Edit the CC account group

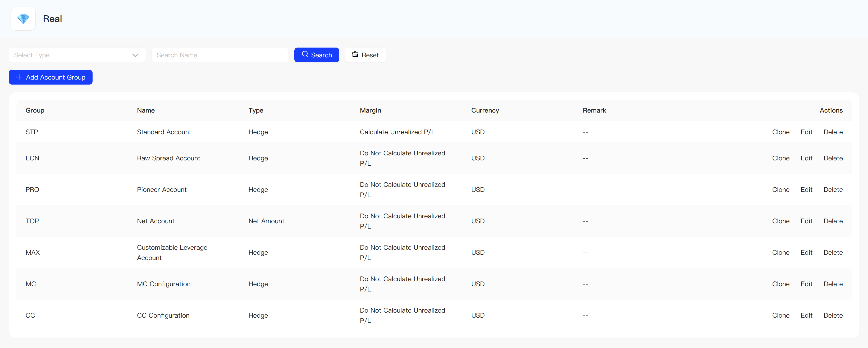coord(806,315)
